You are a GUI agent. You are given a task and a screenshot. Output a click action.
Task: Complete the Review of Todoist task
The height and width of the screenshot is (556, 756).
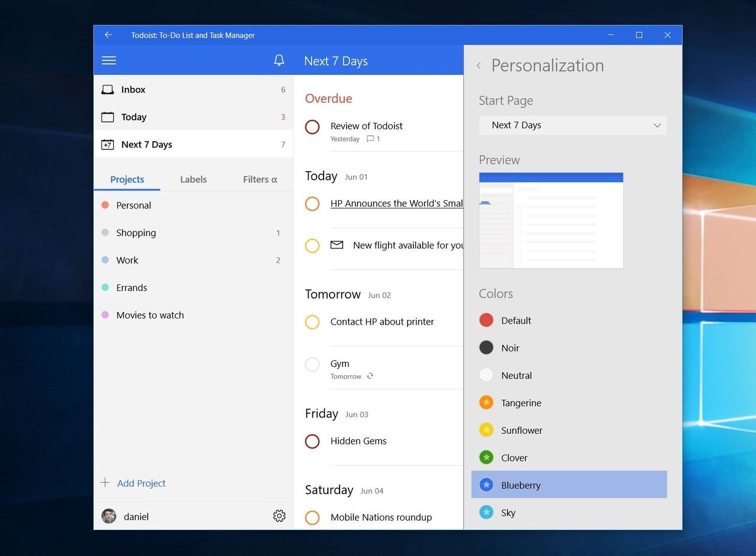[x=312, y=127]
